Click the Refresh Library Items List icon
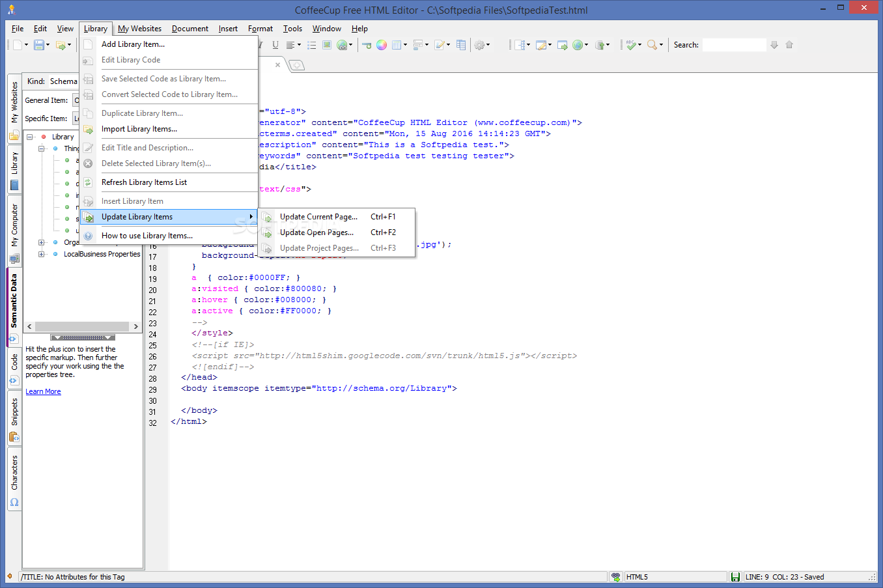This screenshot has height=588, width=883. click(x=88, y=182)
